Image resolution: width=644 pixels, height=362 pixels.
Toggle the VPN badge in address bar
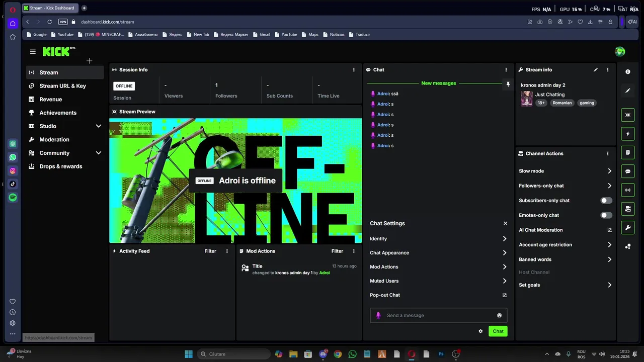tap(63, 22)
